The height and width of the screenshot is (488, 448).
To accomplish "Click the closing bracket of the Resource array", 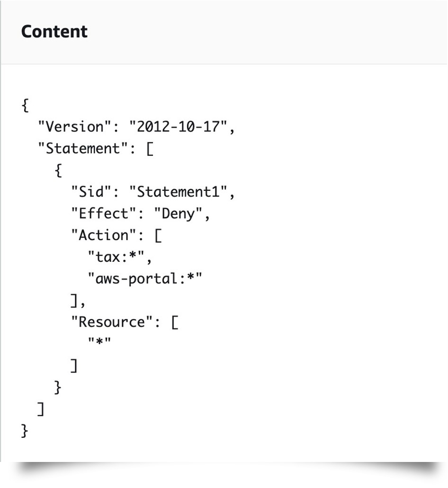I will pos(74,366).
